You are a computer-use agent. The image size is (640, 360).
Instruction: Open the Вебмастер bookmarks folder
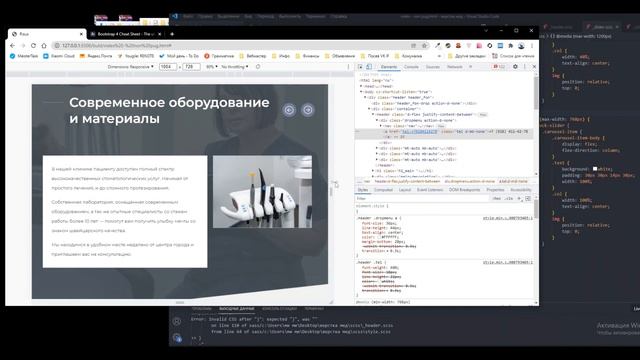[253, 56]
